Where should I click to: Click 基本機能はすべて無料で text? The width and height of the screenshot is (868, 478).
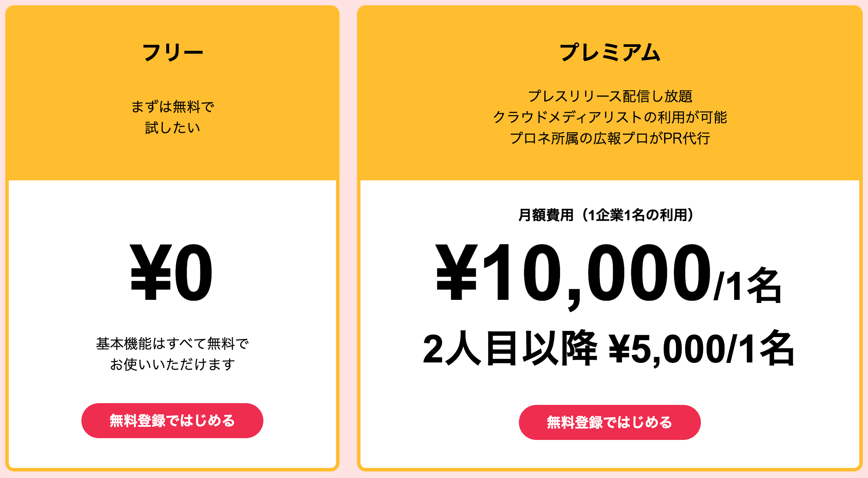click(172, 343)
